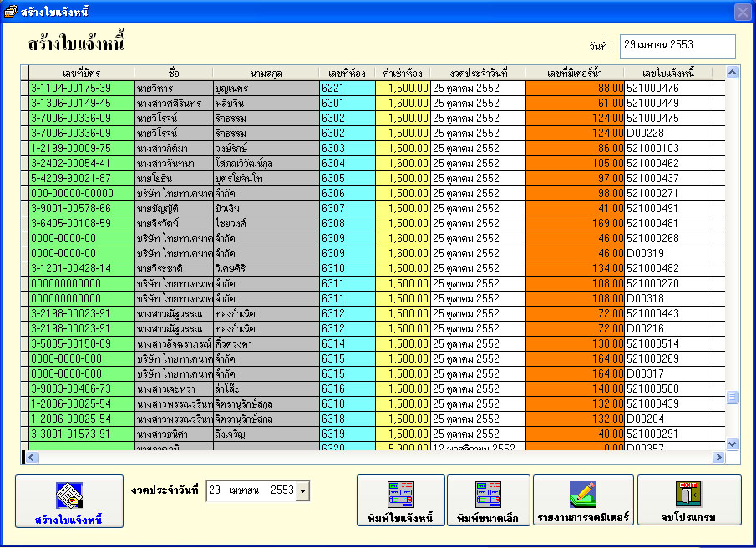Viewport: 756px width, 548px height.
Task: Click the orange meter cell showing 169.00
Action: point(575,224)
